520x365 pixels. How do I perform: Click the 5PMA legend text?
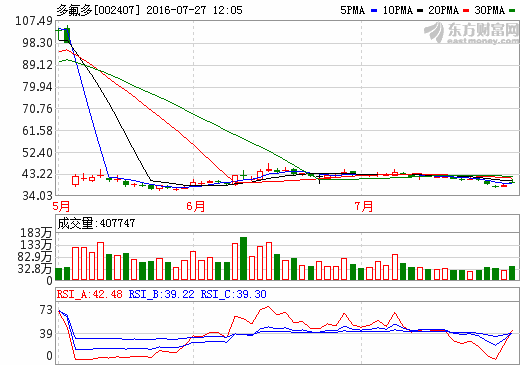tap(353, 10)
